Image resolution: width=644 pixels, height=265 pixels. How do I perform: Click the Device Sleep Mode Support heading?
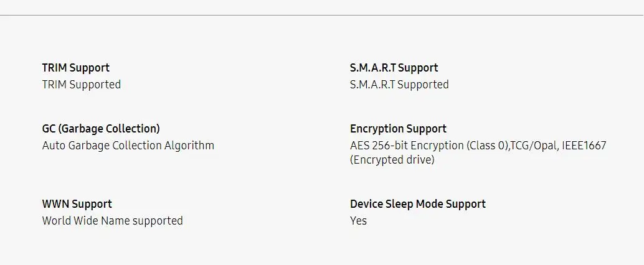click(x=417, y=204)
